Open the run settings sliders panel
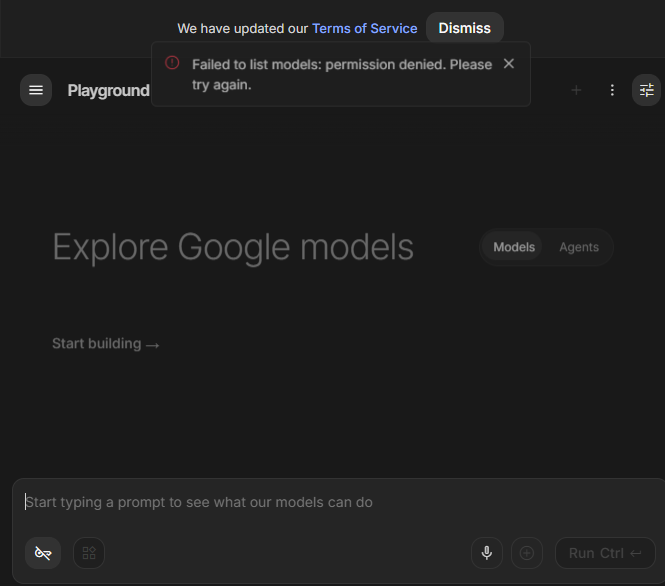 pos(646,90)
